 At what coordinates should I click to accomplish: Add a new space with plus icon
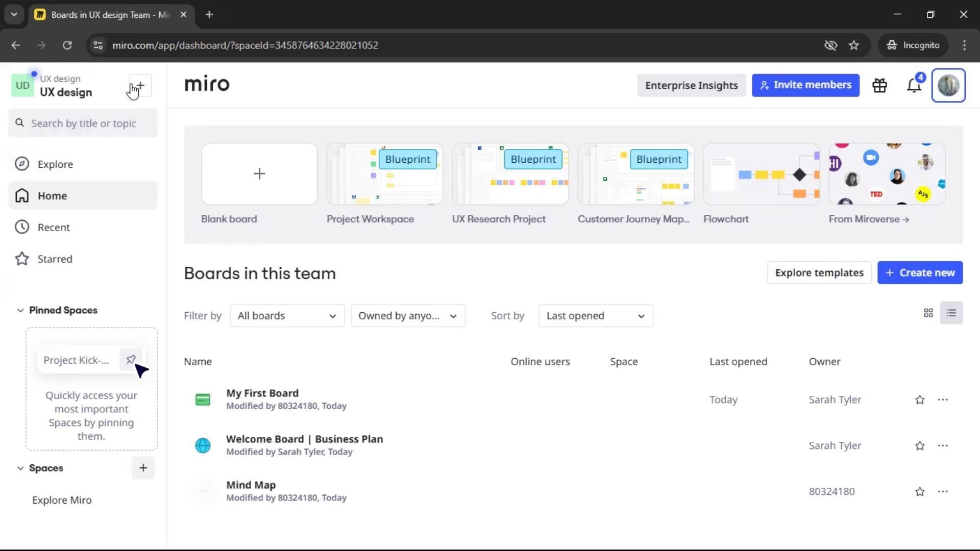pos(143,468)
